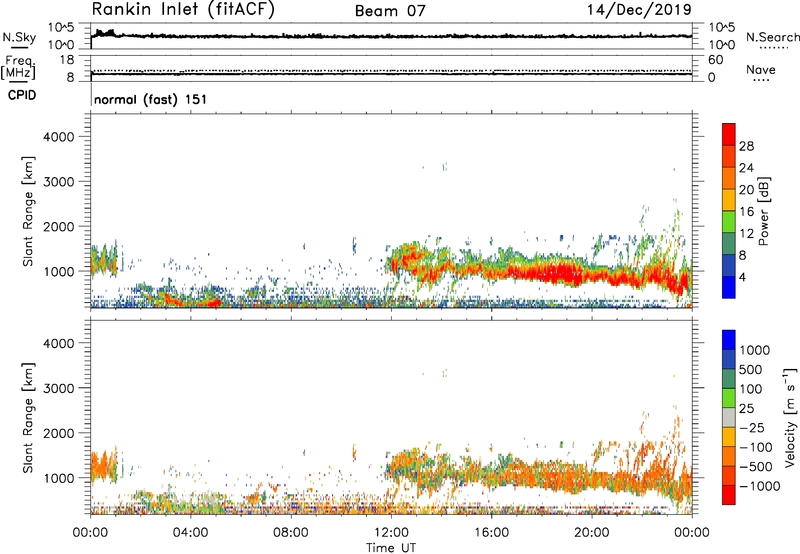
Task: Click the '04:00' time axis label
Action: pos(190,533)
